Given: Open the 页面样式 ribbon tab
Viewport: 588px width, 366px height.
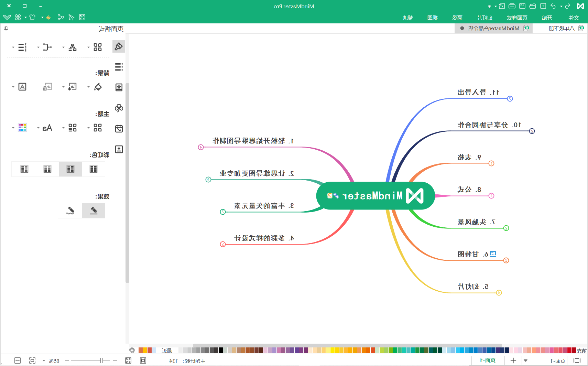Looking at the screenshot, I should [517, 18].
